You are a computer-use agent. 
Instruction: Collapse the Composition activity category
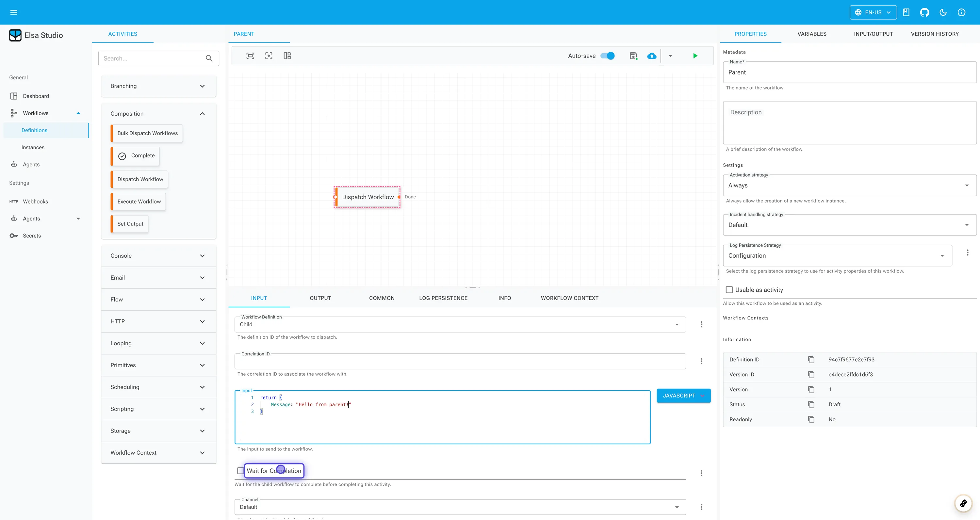[159, 113]
